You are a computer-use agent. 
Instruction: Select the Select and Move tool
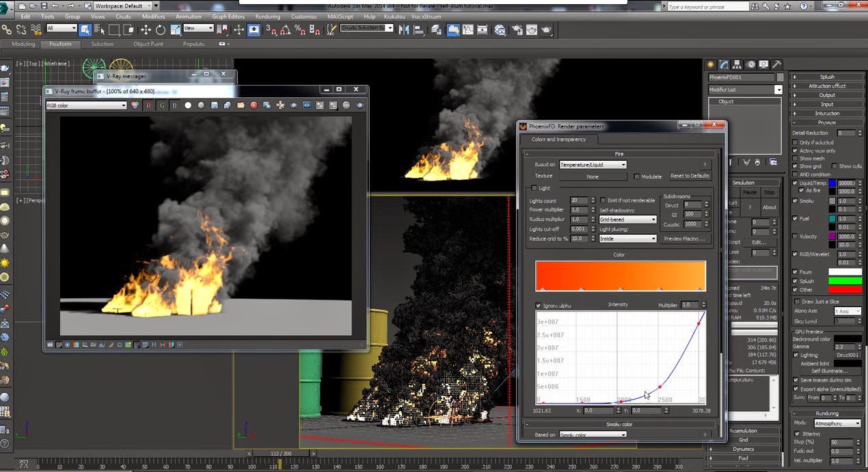click(x=146, y=29)
